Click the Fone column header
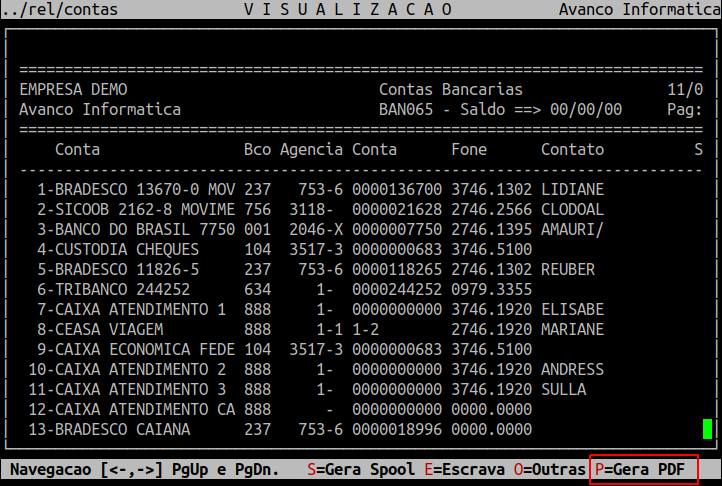 (469, 149)
